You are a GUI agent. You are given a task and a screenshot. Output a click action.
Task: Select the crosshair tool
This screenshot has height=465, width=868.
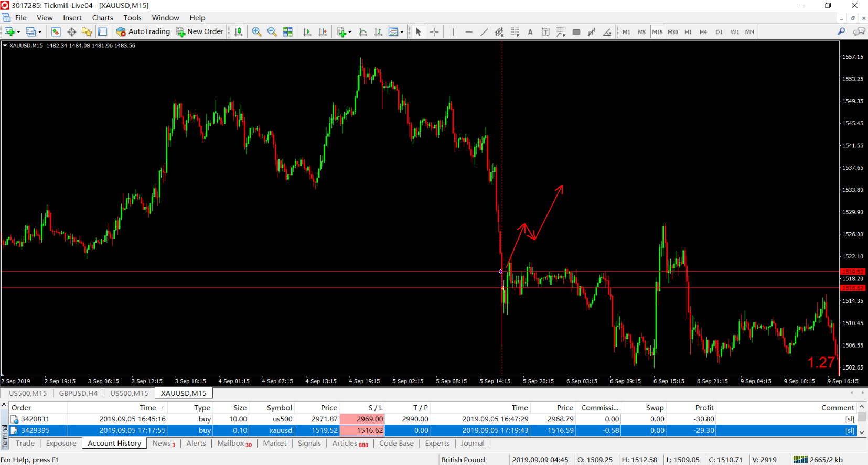coord(434,32)
